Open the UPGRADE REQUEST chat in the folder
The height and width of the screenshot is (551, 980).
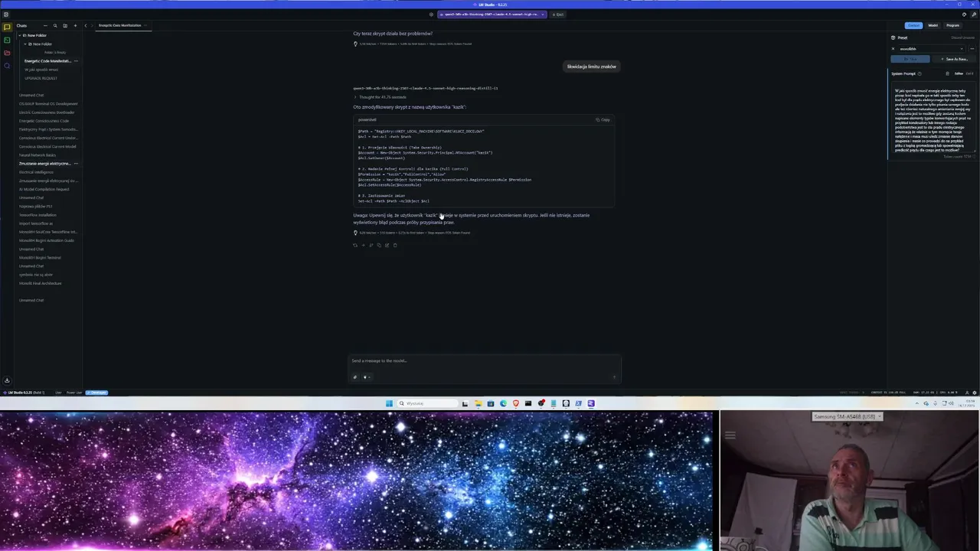pos(41,78)
